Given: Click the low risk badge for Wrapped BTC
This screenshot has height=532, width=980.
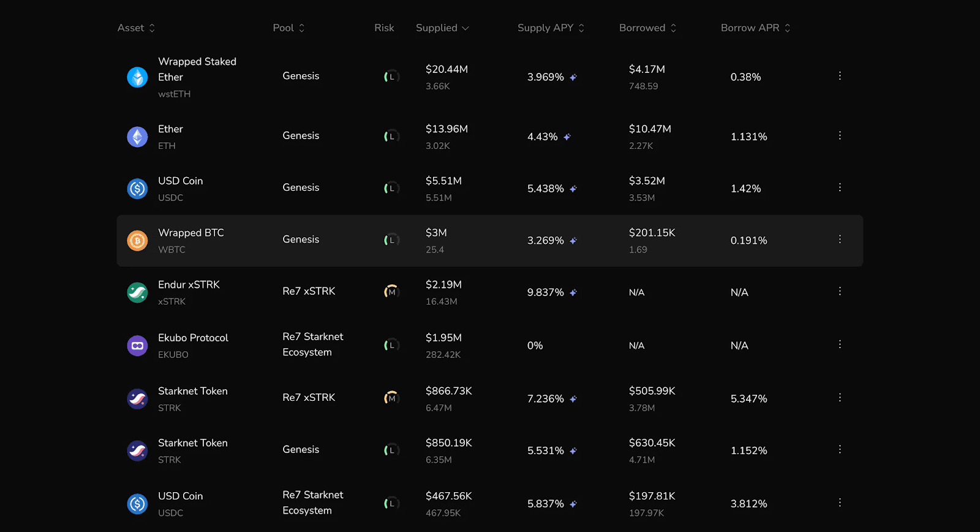Looking at the screenshot, I should point(391,240).
